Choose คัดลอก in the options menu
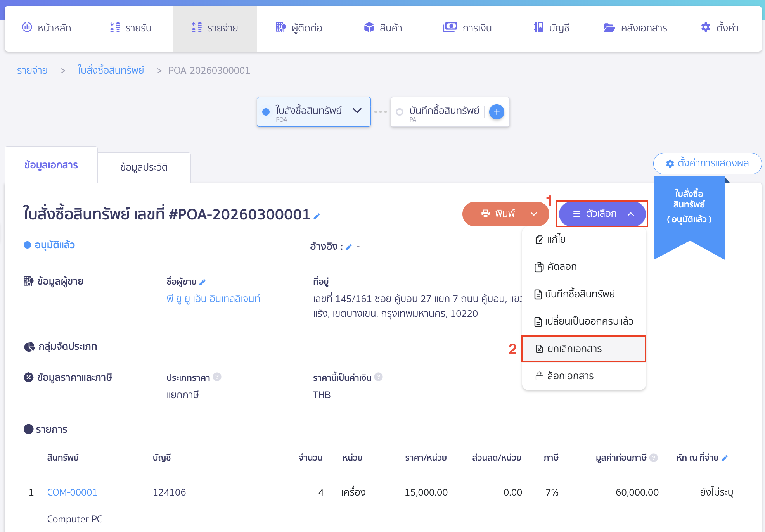The height and width of the screenshot is (532, 765). click(562, 267)
